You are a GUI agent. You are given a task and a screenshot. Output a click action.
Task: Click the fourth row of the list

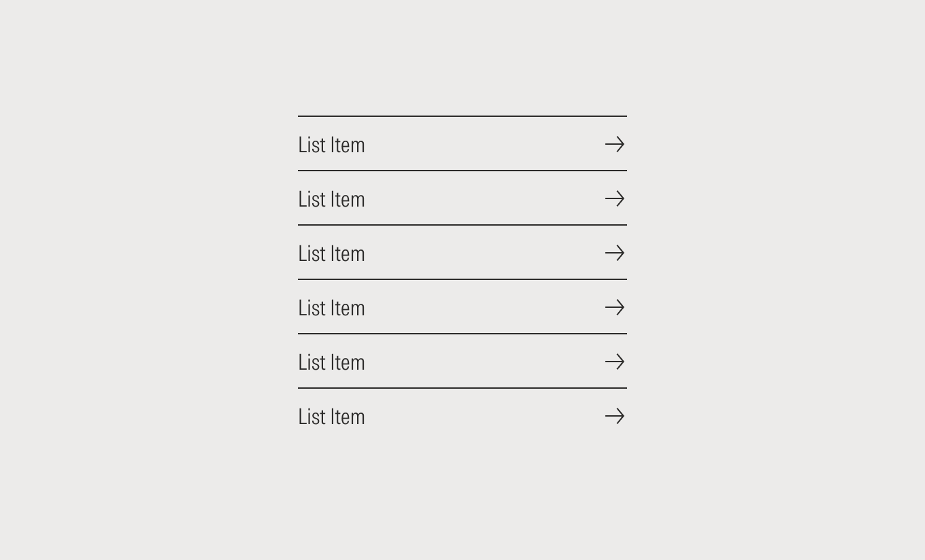(x=462, y=307)
